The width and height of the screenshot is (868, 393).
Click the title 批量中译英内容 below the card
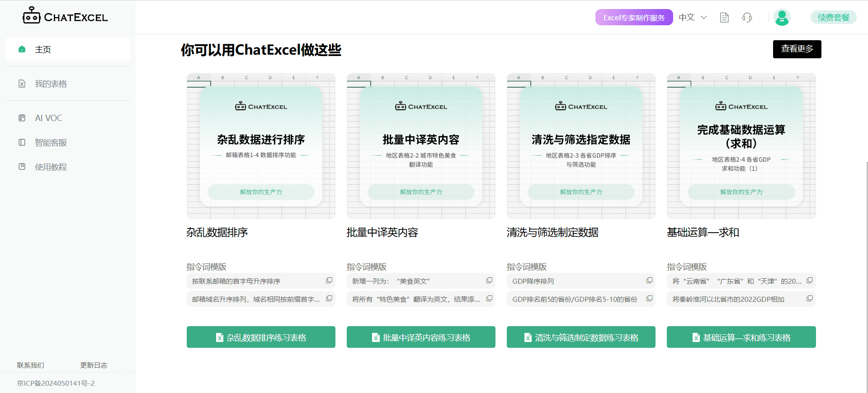[382, 232]
